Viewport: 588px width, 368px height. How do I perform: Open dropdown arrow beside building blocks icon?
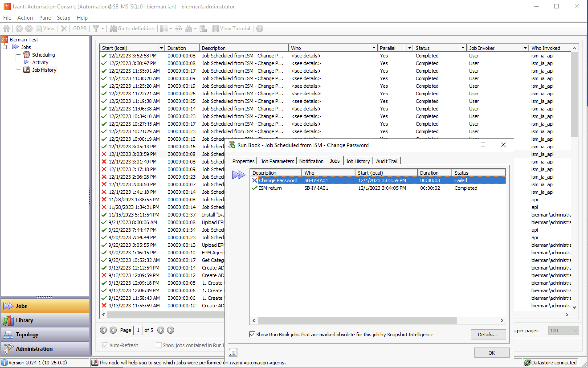click(195, 29)
